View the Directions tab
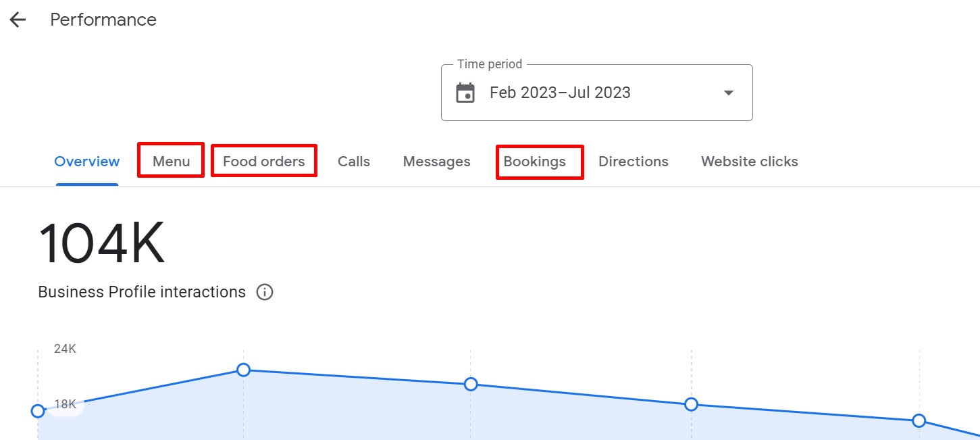The width and height of the screenshot is (980, 440). [x=633, y=162]
